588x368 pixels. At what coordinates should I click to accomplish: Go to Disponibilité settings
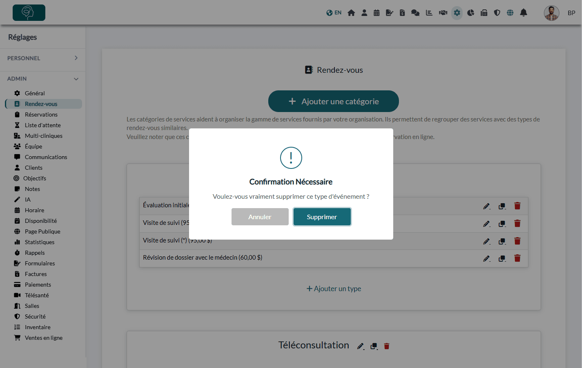[x=40, y=221]
